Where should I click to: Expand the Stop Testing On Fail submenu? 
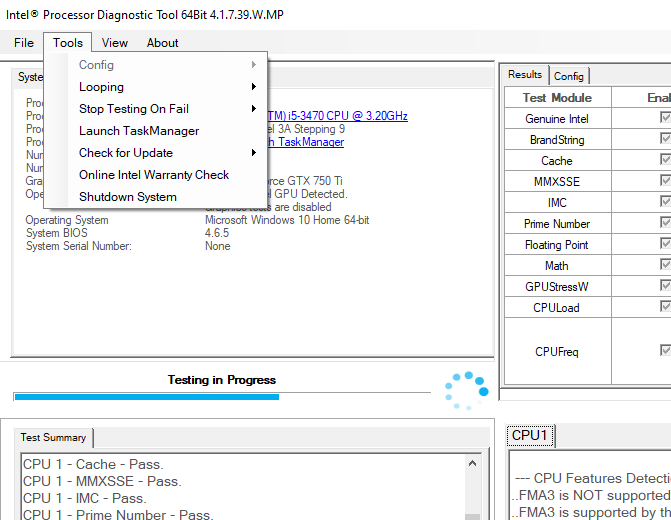156,109
